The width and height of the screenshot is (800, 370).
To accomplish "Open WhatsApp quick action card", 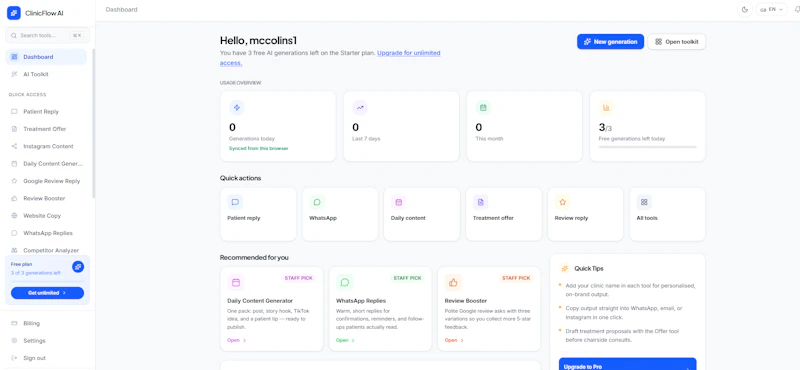I will 340,214.
